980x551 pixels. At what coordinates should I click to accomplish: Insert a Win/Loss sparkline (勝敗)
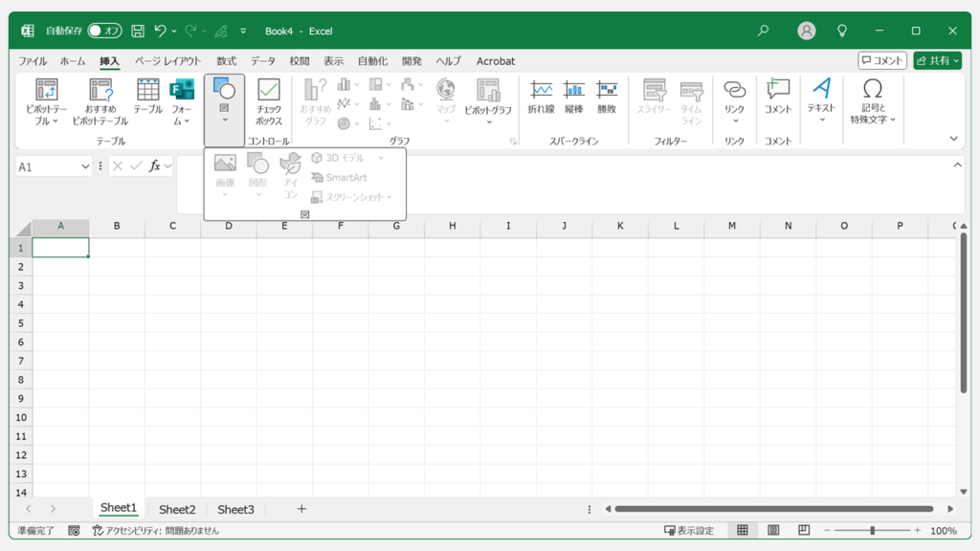click(x=607, y=97)
